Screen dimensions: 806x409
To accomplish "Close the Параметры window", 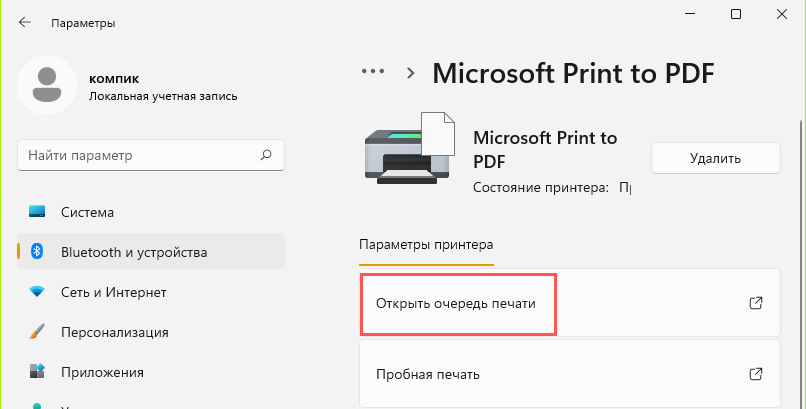I will pyautogui.click(x=783, y=15).
